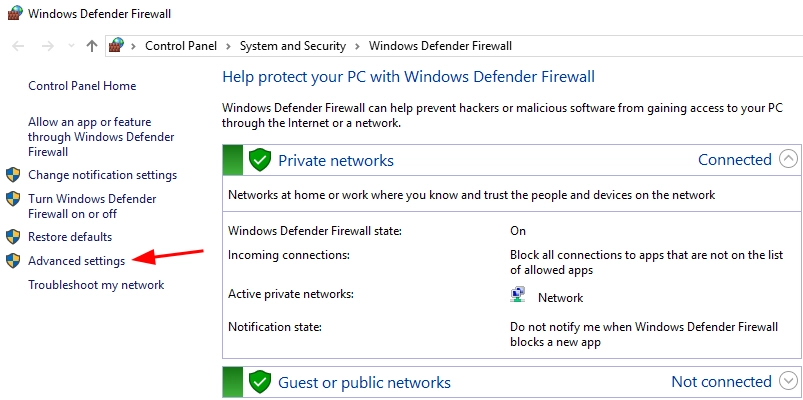803x400 pixels.
Task: Open Advanced settings link
Action: [76, 261]
